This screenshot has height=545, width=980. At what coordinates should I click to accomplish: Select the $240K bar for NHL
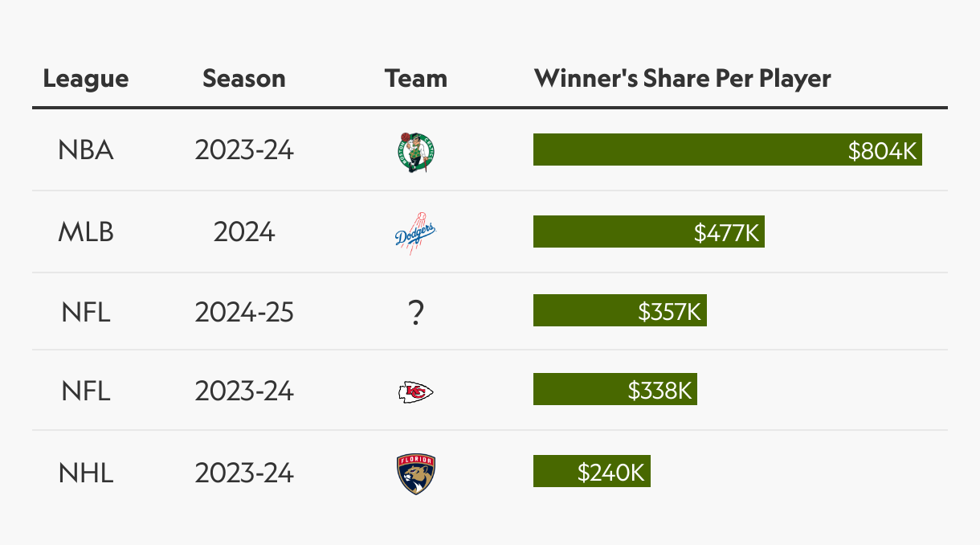591,472
